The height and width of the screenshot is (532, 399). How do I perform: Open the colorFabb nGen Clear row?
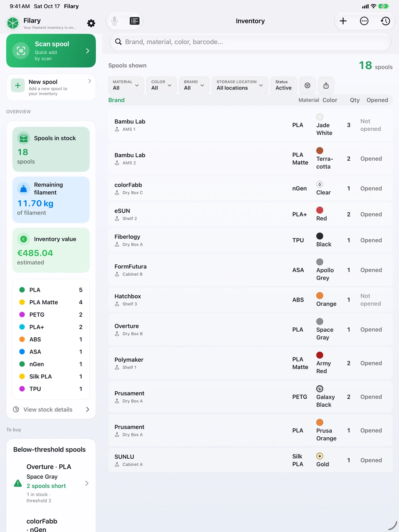[x=250, y=189]
